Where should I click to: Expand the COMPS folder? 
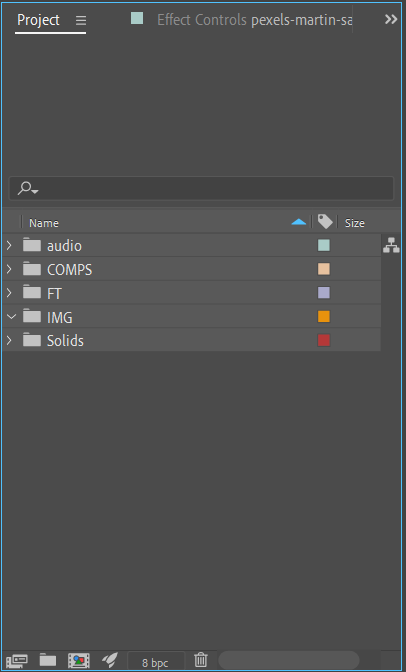tap(9, 269)
